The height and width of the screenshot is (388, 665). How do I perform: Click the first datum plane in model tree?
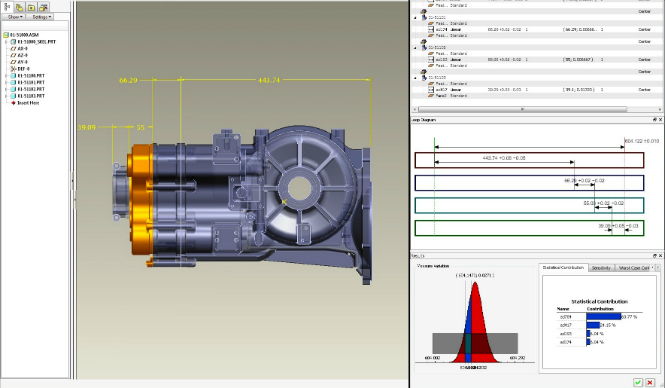click(19, 49)
